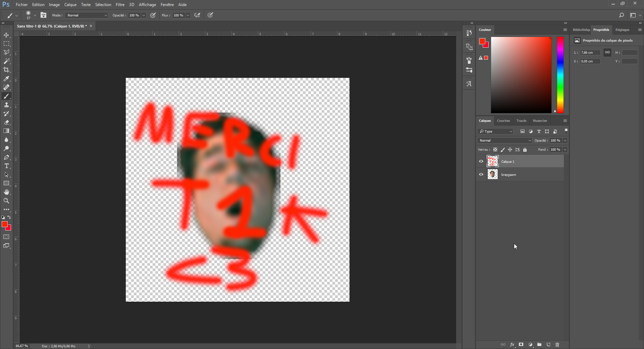
Task: Select the Path Selection tool
Action: (6, 175)
